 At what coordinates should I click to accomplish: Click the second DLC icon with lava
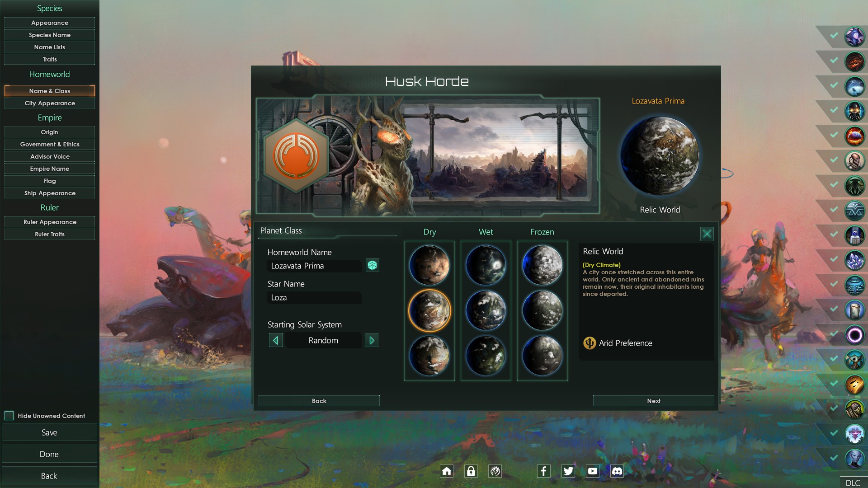[854, 61]
